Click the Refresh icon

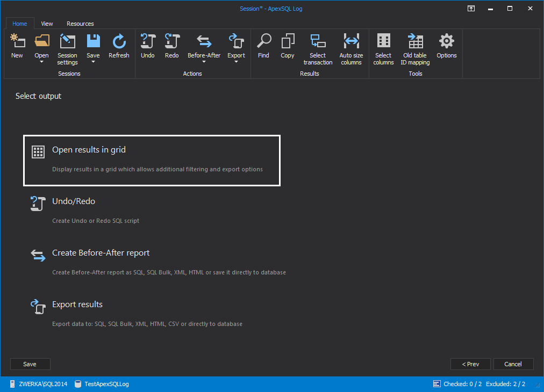tap(119, 42)
